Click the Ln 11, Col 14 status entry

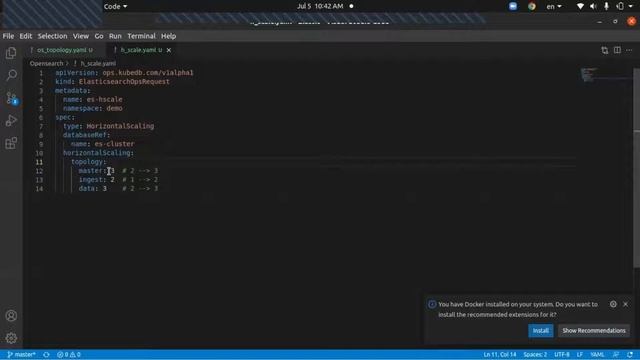(x=500, y=355)
